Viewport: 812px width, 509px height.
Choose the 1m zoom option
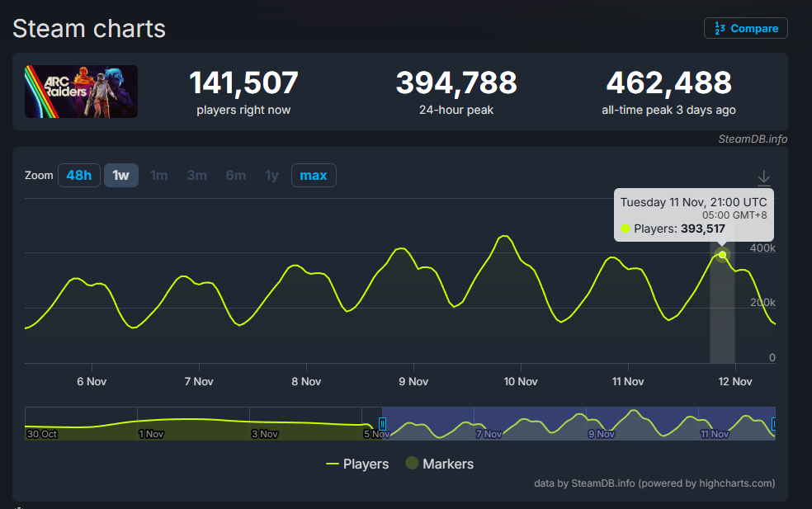(159, 175)
